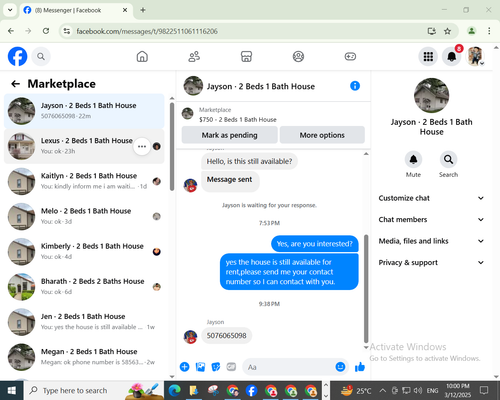This screenshot has height=400, width=500.
Task: Go back using Marketplace back arrow
Action: (x=16, y=84)
